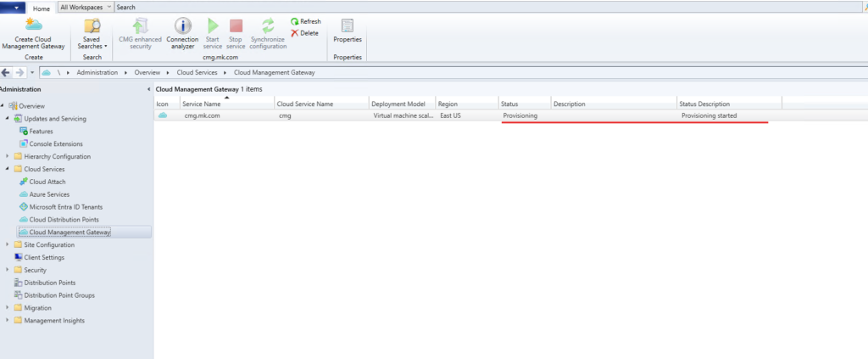Expand the Site Configuration folder
The image size is (868, 359).
[7, 244]
